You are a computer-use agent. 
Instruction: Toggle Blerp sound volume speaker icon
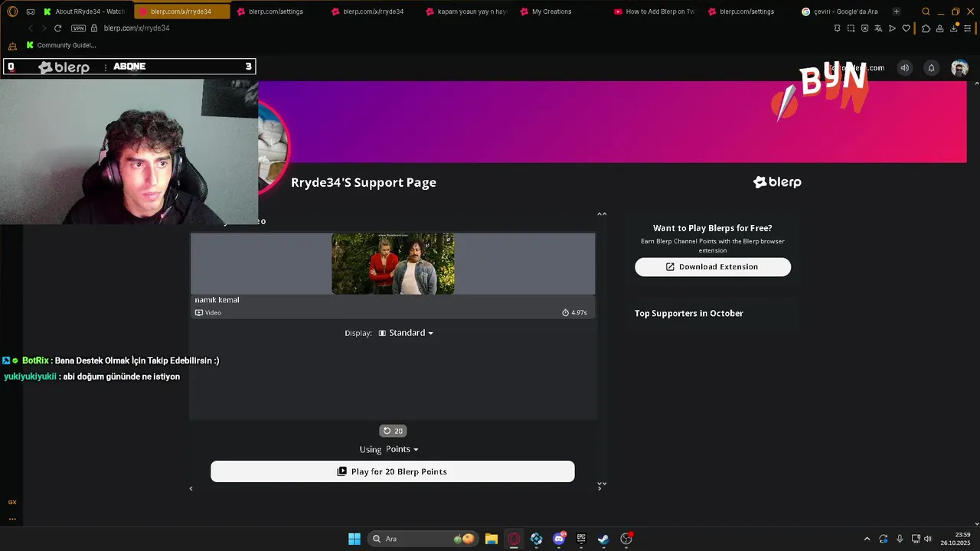tap(904, 67)
